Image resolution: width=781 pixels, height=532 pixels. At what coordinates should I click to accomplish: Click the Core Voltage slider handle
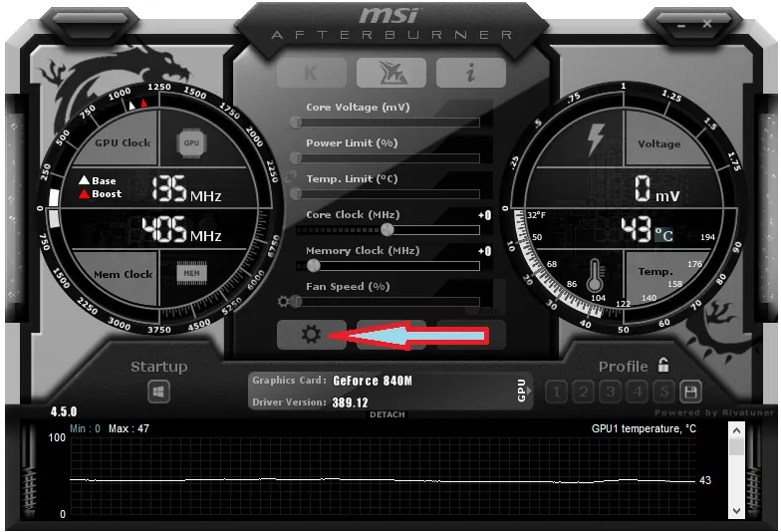pyautogui.click(x=297, y=122)
